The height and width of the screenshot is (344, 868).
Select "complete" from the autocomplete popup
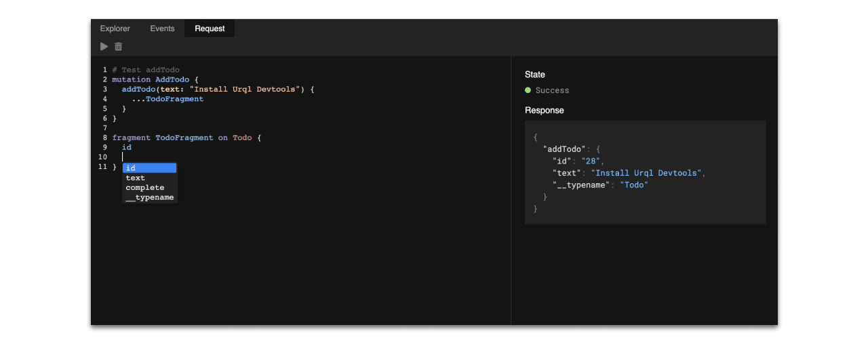point(145,187)
